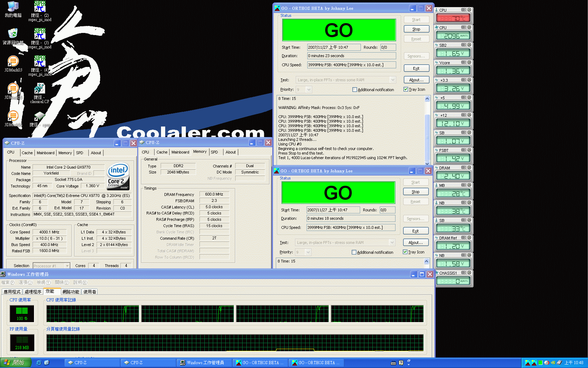
Task: Enable Additional notification in lower Orthos window
Action: [x=354, y=252]
